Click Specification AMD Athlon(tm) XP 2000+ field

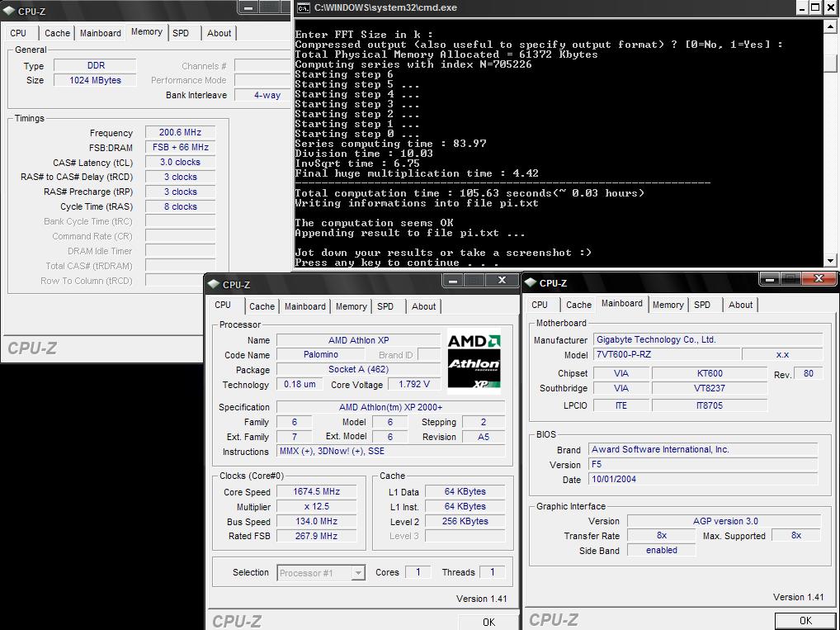390,407
